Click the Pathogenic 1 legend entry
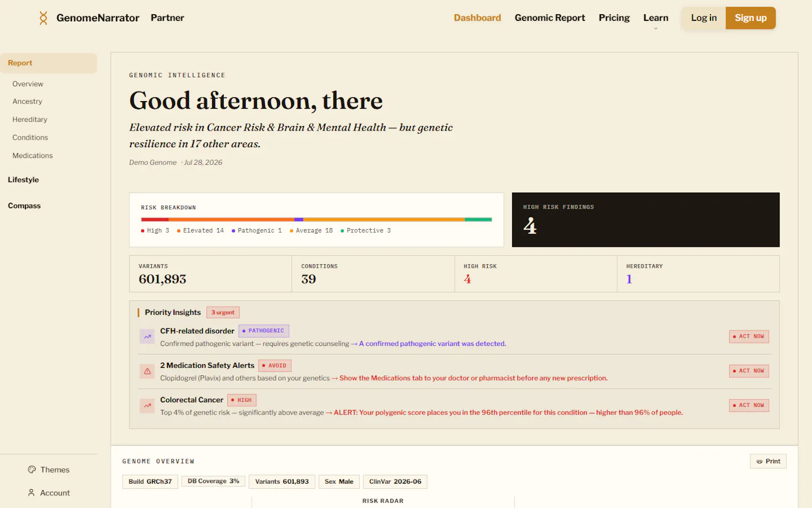 [x=257, y=231]
